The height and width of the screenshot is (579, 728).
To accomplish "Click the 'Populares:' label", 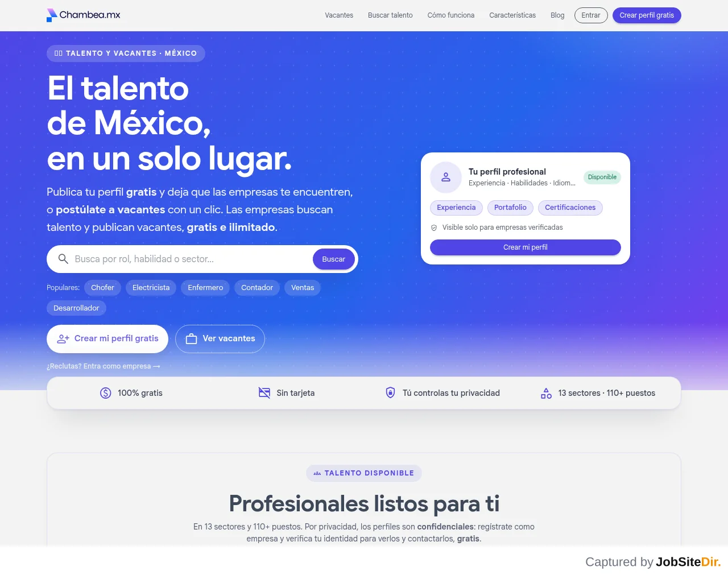I will 63,288.
